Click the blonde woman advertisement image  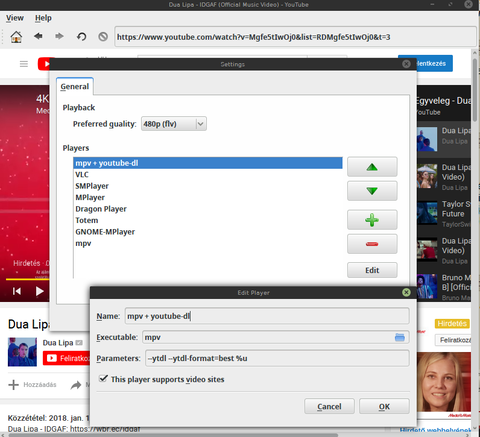pos(444,382)
